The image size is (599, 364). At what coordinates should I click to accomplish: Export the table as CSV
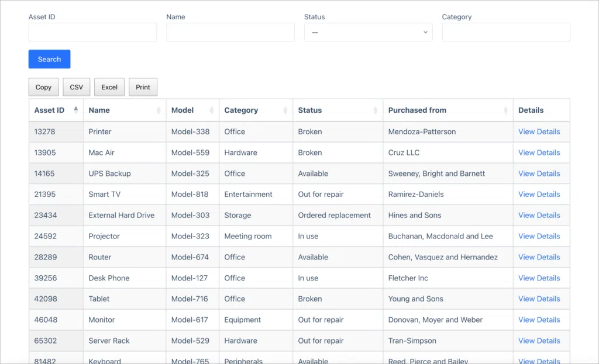tap(76, 87)
